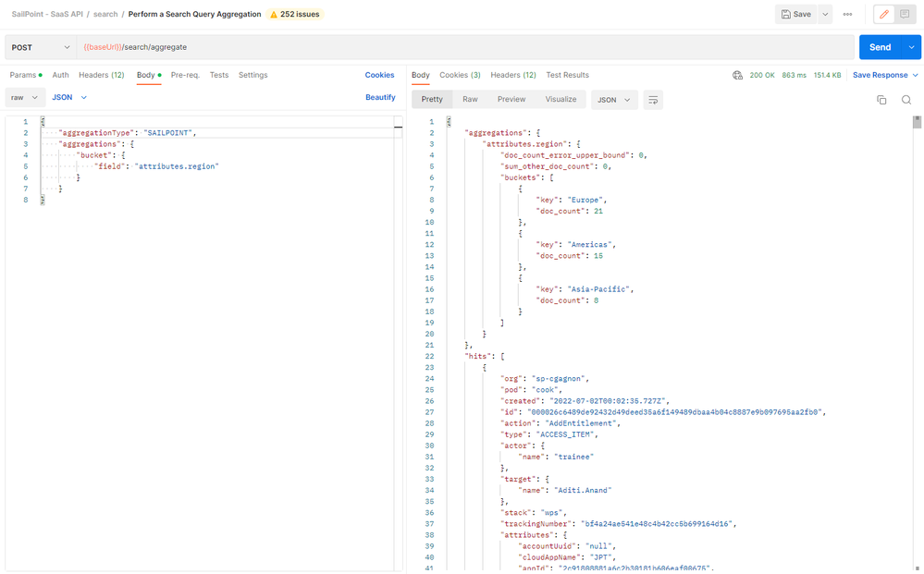The height and width of the screenshot is (574, 924).
Task: Click into the request URL field
Action: 462,47
